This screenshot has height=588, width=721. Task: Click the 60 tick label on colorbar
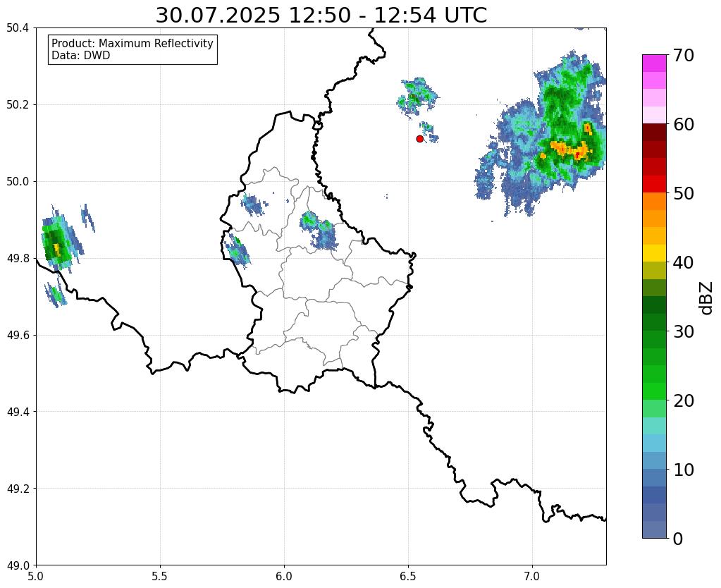click(x=684, y=124)
